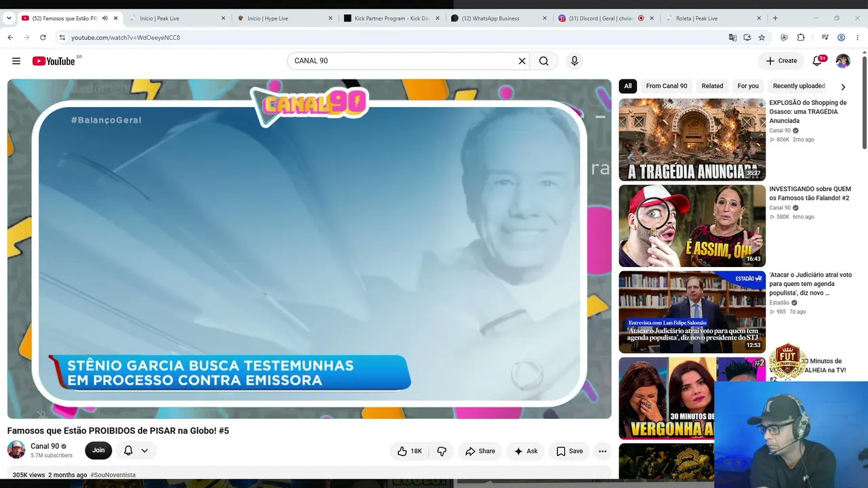Mute the YouTube tab audio icon
The height and width of the screenshot is (488, 868).
pyautogui.click(x=104, y=18)
